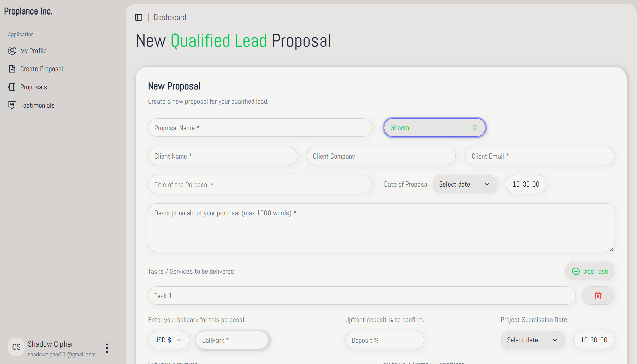The height and width of the screenshot is (364, 638).
Task: Expand the Date of Proposal picker
Action: 465,184
